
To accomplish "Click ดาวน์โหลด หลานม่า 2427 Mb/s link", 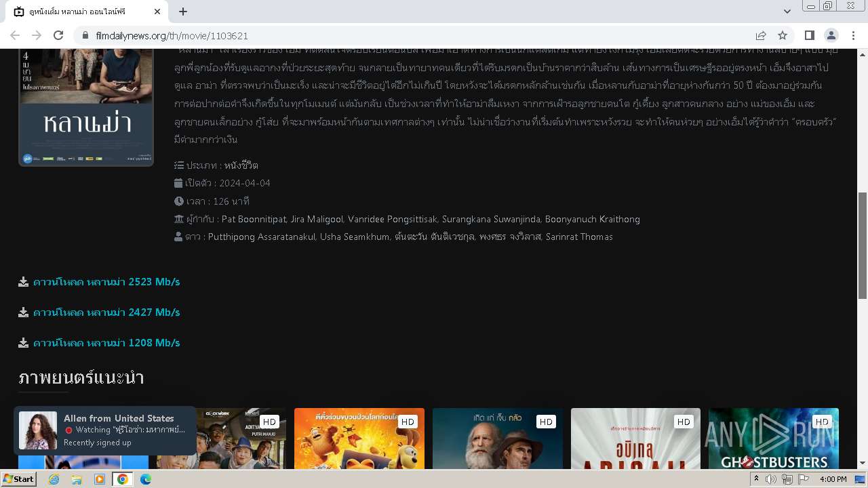I will (106, 312).
